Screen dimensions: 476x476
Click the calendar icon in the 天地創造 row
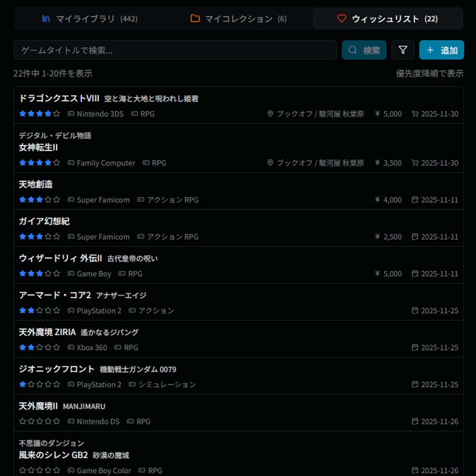(415, 200)
